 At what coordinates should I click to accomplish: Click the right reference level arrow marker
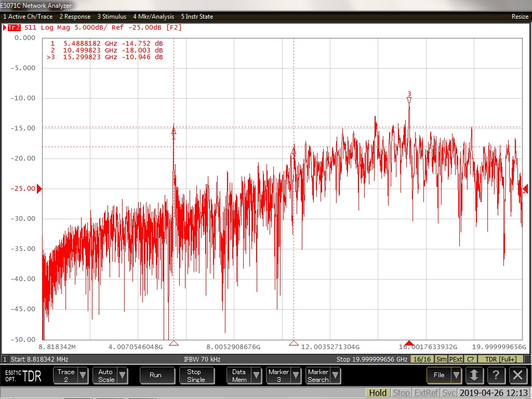point(525,189)
